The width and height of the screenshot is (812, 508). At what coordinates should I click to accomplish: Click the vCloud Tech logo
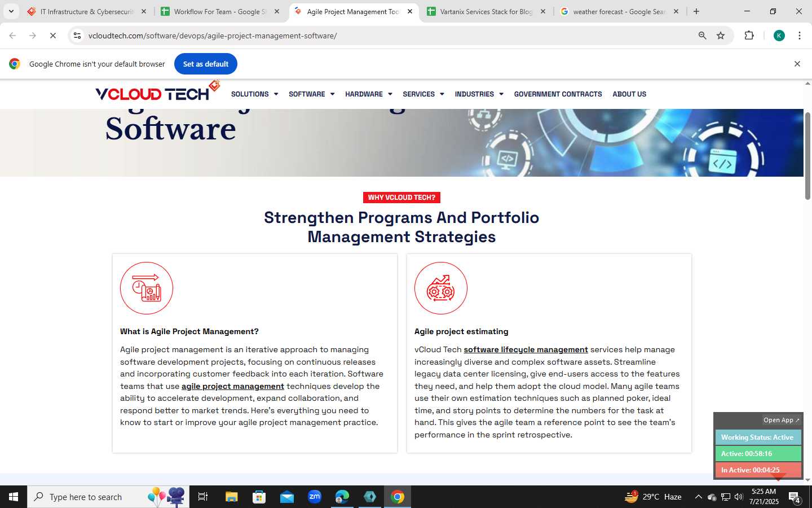coord(157,91)
